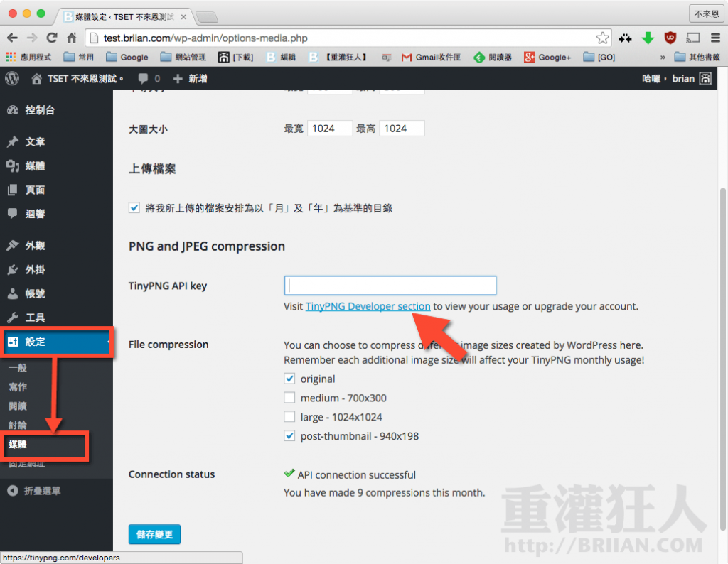Click the TinyPNG API key field

tap(390, 286)
